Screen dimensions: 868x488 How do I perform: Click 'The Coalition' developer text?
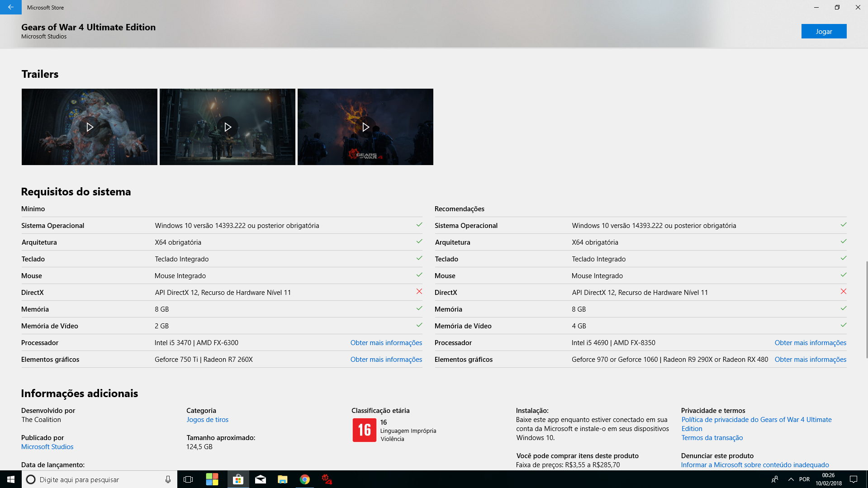(41, 420)
